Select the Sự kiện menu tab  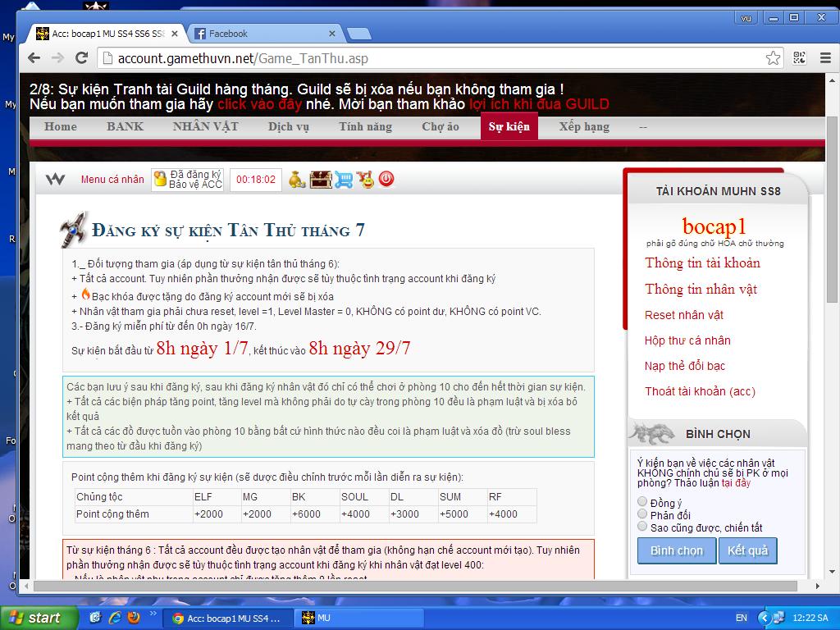coord(509,127)
